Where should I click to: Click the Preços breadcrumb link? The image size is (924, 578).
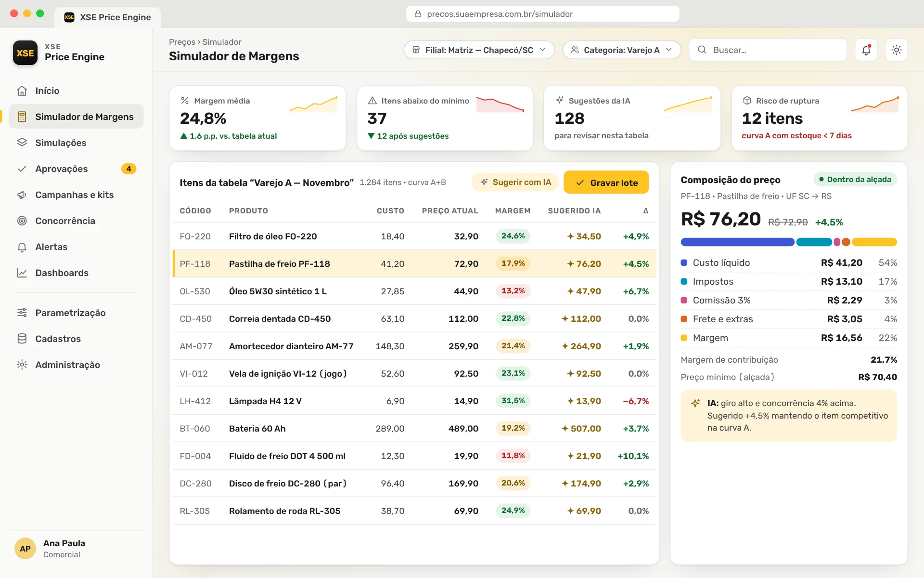(182, 42)
